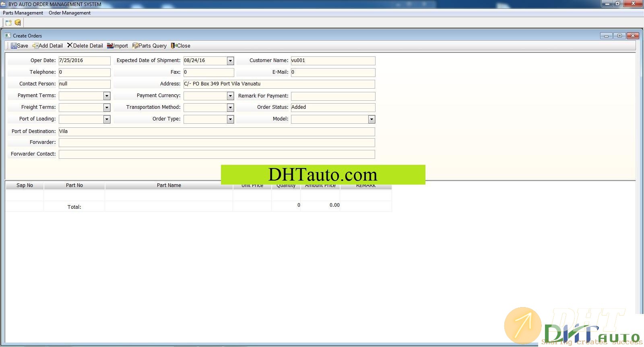Minimize the BYD Auto main window

click(607, 4)
